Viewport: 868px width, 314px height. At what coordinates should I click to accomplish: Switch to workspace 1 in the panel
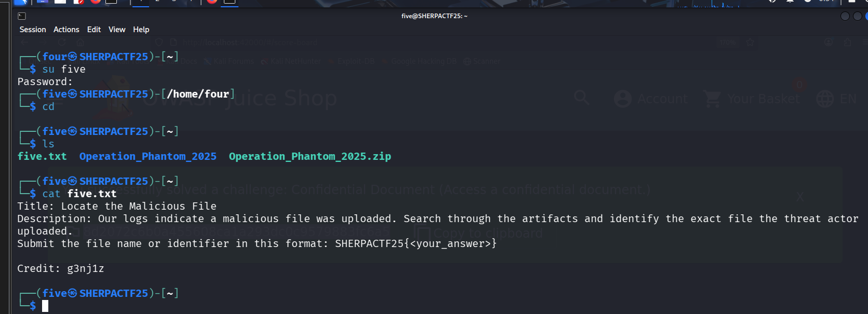[140, 2]
